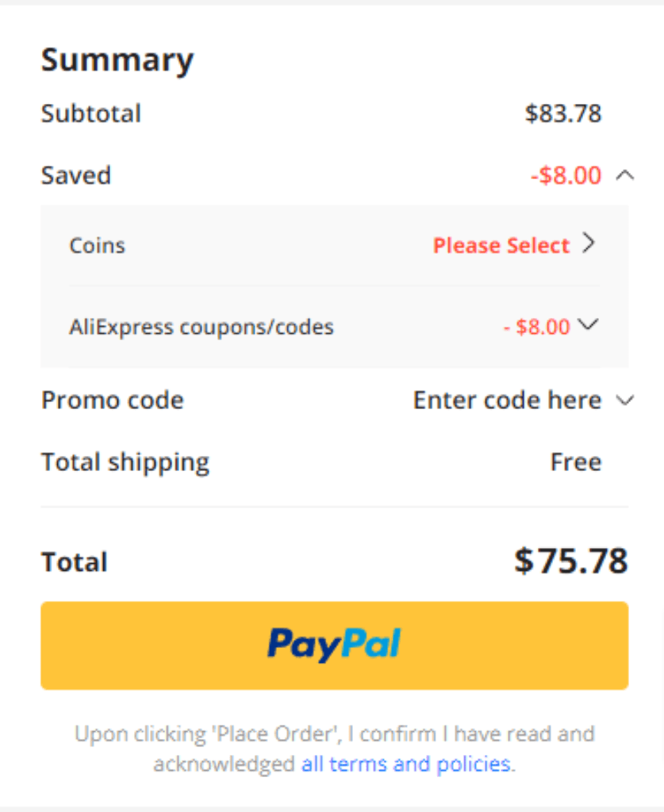Click the Promo code label
This screenshot has height=812, width=664.
113,400
